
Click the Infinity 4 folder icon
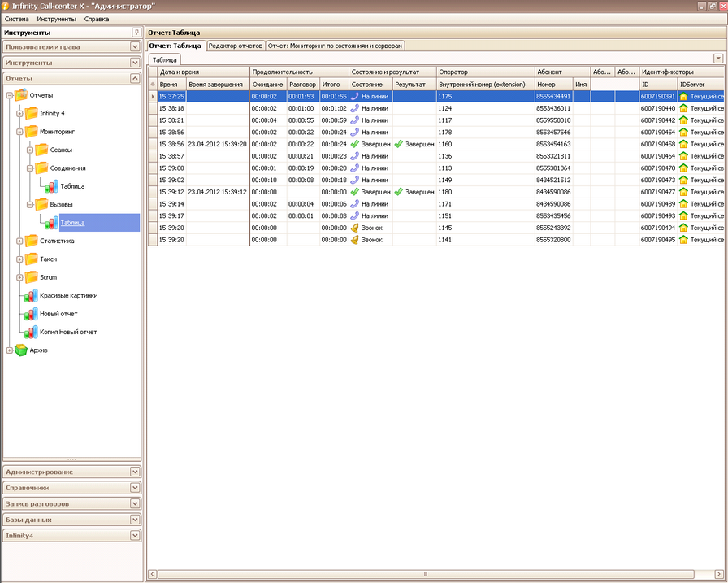(31, 113)
